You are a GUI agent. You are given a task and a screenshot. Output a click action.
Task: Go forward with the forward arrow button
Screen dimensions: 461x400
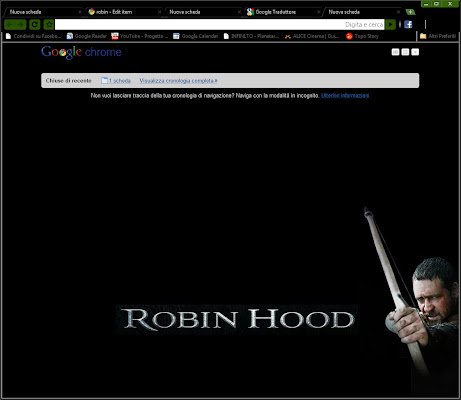(21, 25)
